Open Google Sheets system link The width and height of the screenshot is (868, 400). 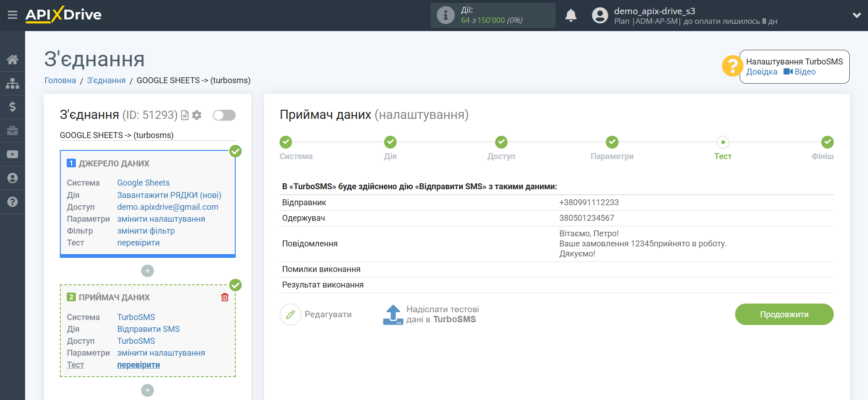coord(143,183)
